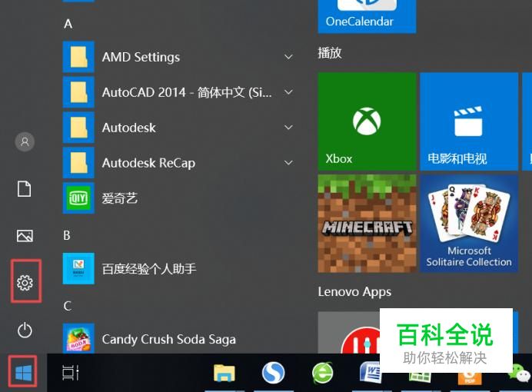
Task: Expand the AutoCAD 2014 folder chevron
Action: [x=288, y=92]
